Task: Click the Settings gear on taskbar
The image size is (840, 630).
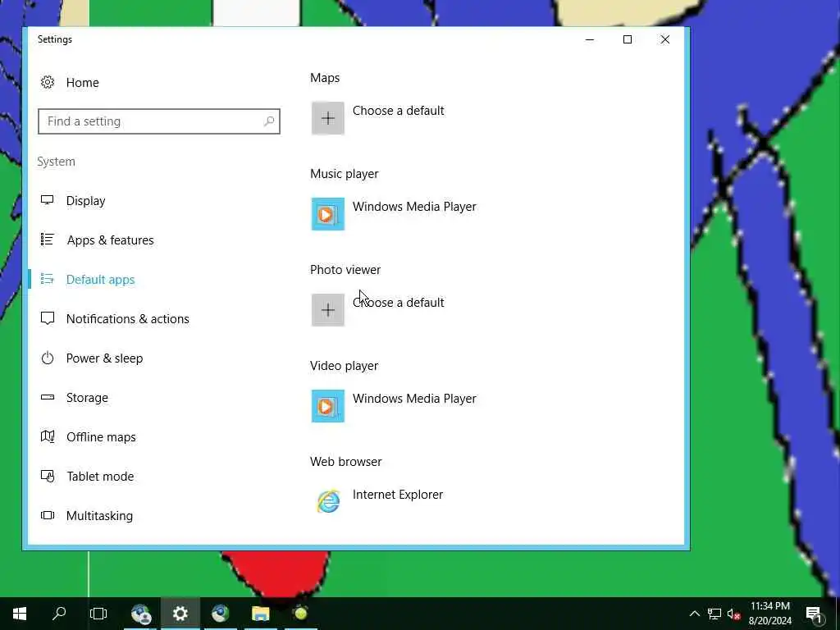Action: [180, 614]
